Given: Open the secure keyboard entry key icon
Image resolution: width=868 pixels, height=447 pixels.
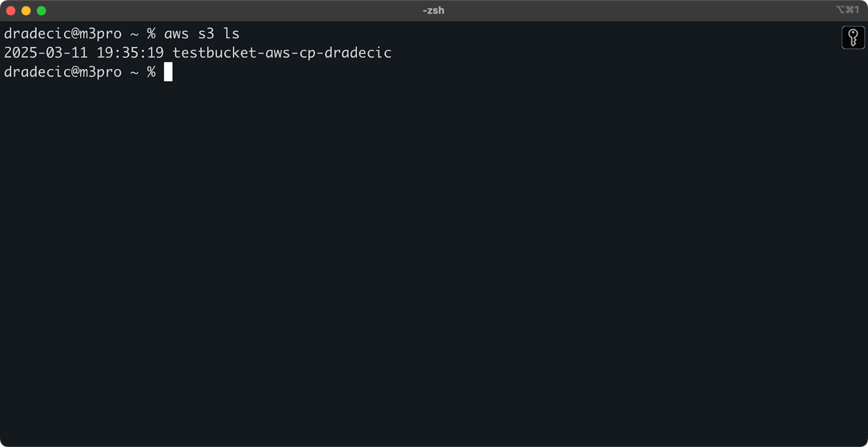Looking at the screenshot, I should coord(853,38).
